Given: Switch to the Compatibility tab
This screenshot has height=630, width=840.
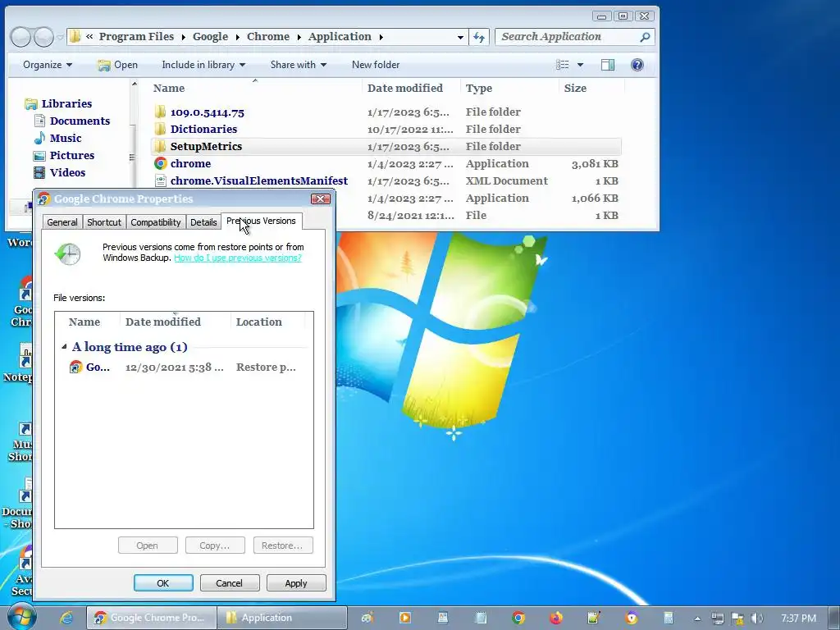Looking at the screenshot, I should [155, 221].
